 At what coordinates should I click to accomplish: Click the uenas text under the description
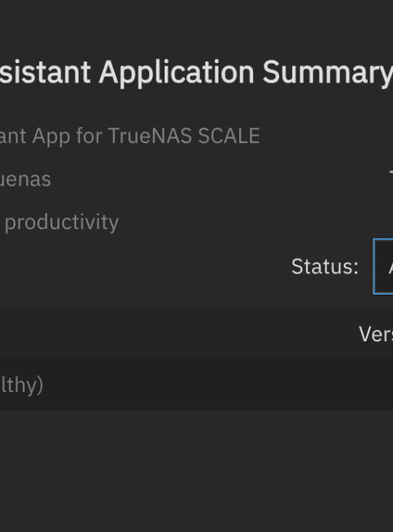pos(25,179)
